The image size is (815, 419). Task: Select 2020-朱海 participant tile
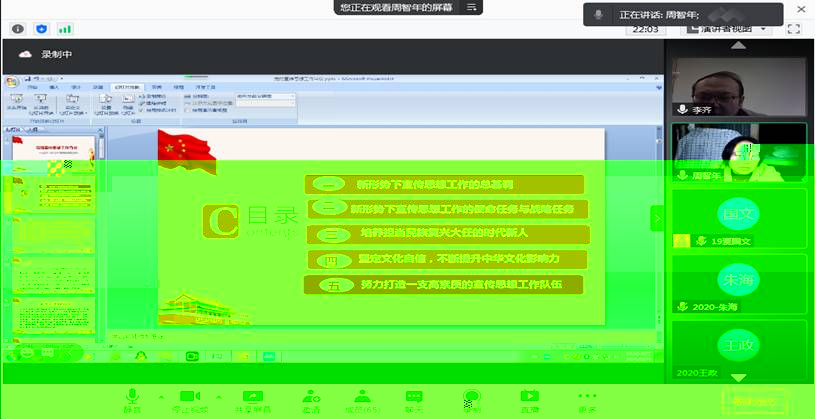[x=739, y=284]
